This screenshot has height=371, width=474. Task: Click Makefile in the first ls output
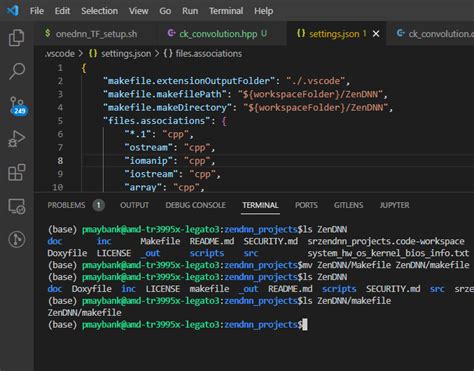coord(160,241)
